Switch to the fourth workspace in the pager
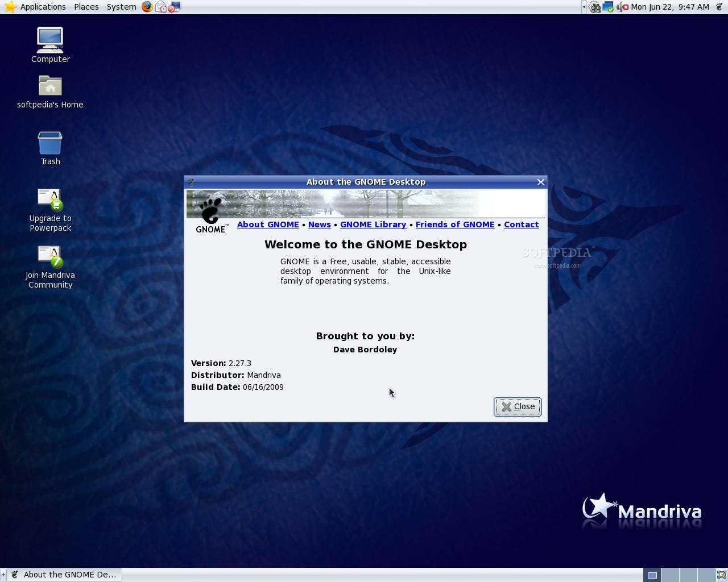728x582 pixels. [x=706, y=575]
